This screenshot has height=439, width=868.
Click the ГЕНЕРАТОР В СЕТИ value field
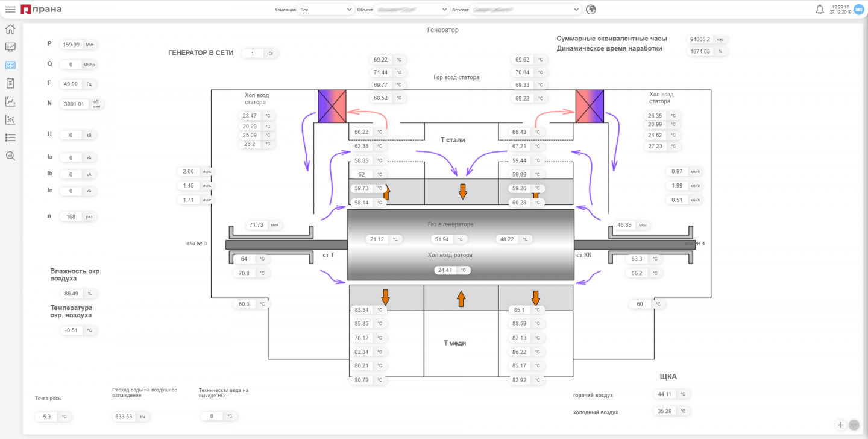[259, 54]
